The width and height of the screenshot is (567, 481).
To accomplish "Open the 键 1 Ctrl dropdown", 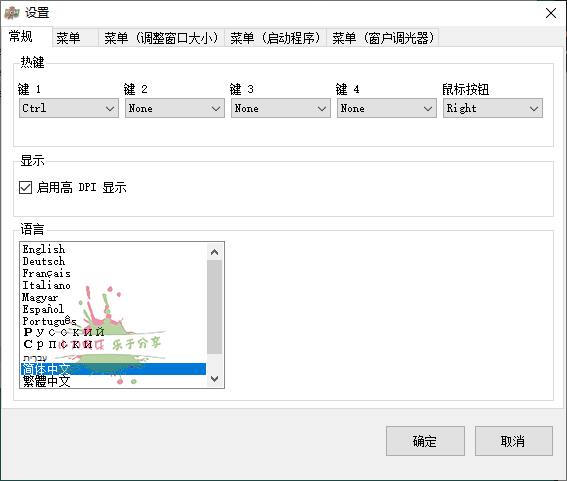I will coord(69,108).
